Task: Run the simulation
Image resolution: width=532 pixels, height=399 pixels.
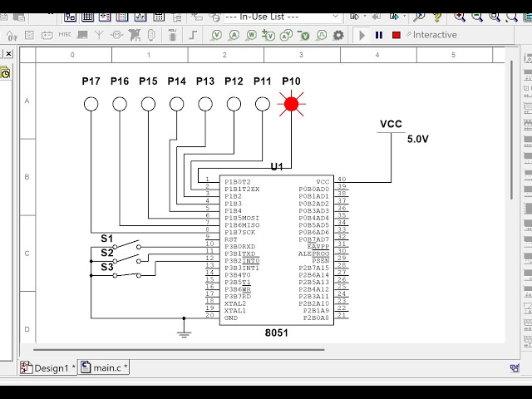Action: click(x=362, y=35)
